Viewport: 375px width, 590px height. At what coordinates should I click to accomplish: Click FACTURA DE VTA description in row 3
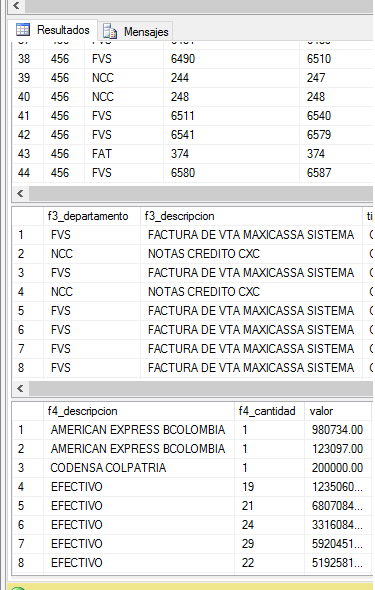pyautogui.click(x=251, y=272)
